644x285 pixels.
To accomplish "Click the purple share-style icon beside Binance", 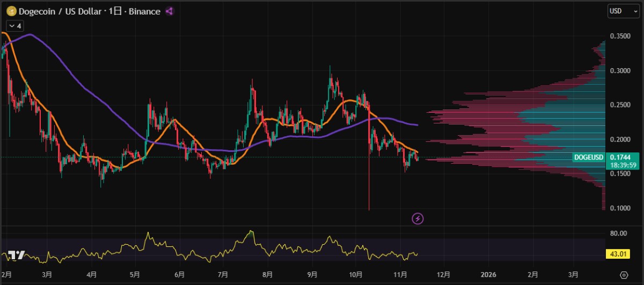I will [170, 11].
